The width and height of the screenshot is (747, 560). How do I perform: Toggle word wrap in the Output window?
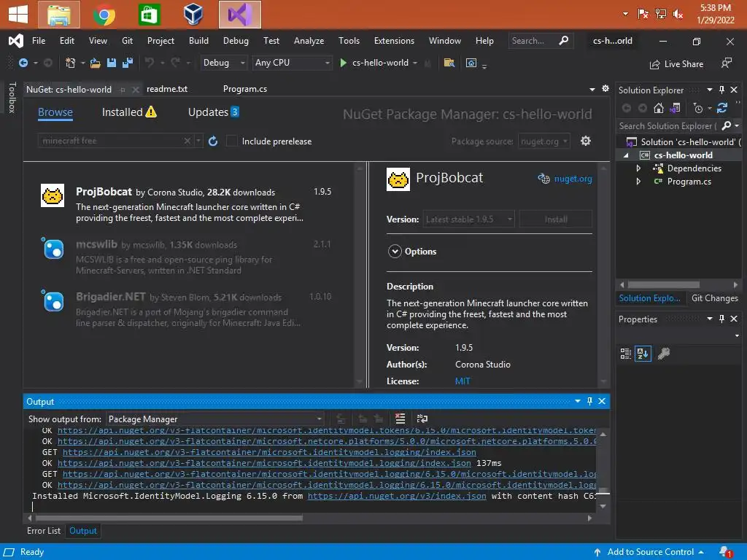point(422,419)
